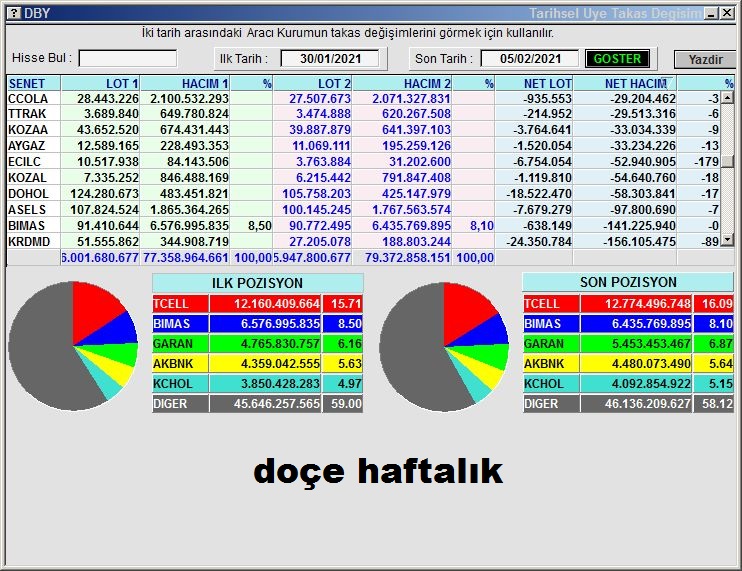Select the DOHOL row
Viewport: 742px width, 571px height.
[363, 194]
